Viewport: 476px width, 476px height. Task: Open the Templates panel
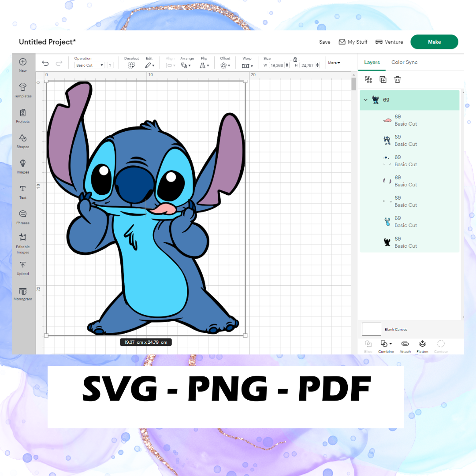23,90
